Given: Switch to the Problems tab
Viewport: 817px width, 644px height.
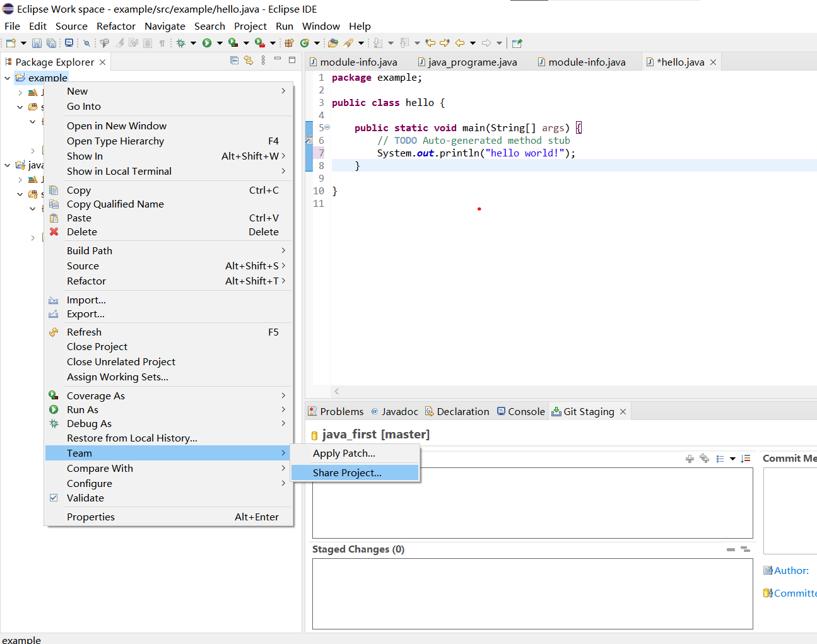Looking at the screenshot, I should pyautogui.click(x=336, y=411).
